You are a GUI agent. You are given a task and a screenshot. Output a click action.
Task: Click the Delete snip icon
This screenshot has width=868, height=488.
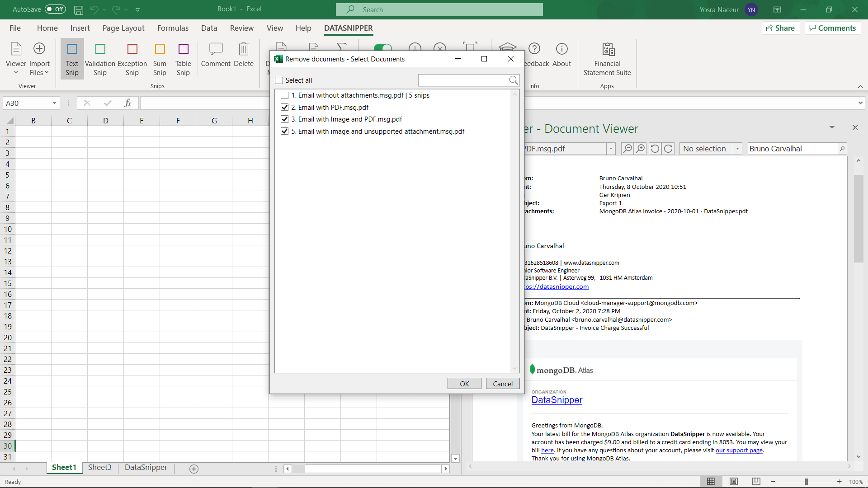click(244, 55)
